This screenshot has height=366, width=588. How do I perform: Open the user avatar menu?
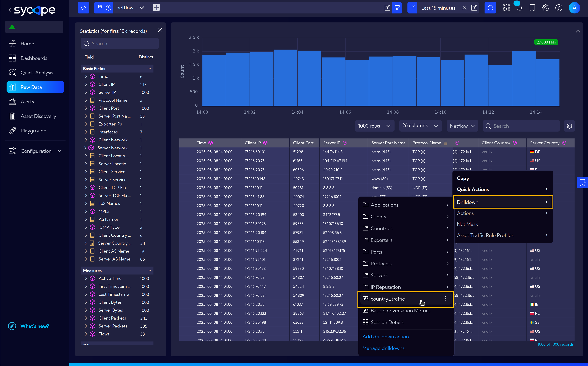[574, 8]
